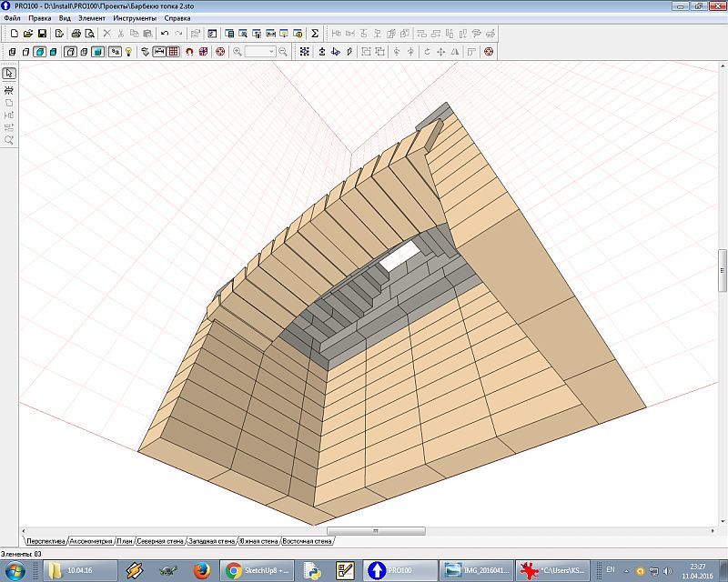Click the Sigma report icon
The width and height of the screenshot is (728, 582).
point(315,34)
